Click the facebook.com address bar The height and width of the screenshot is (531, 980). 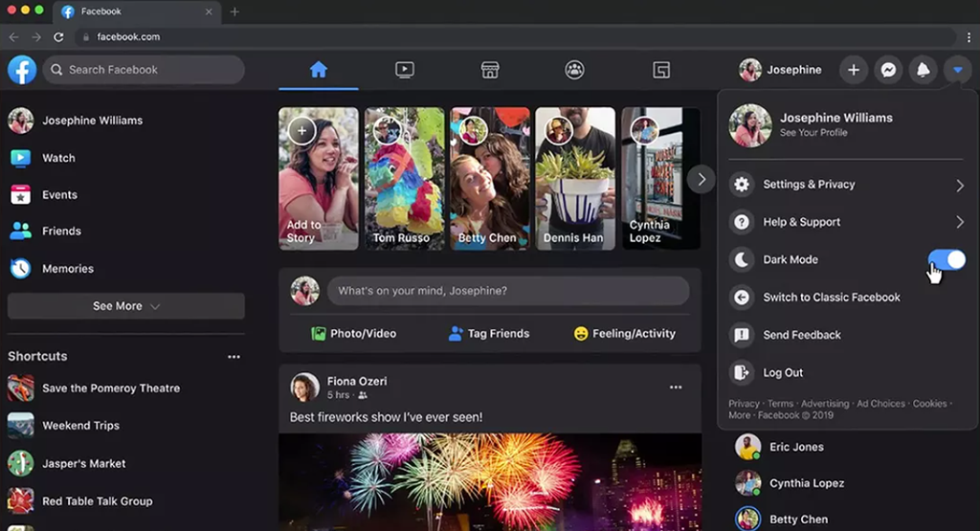click(516, 37)
